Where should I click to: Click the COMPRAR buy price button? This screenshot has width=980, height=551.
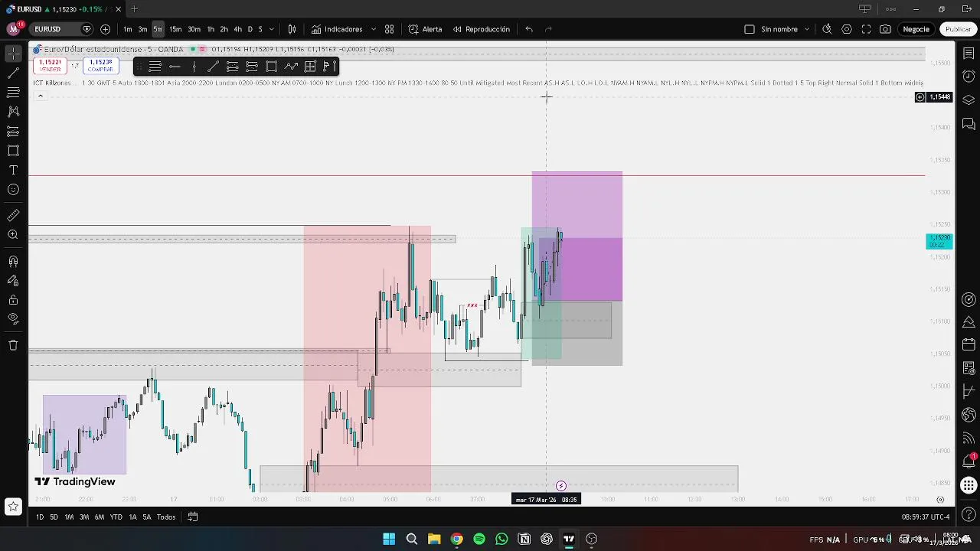point(100,66)
